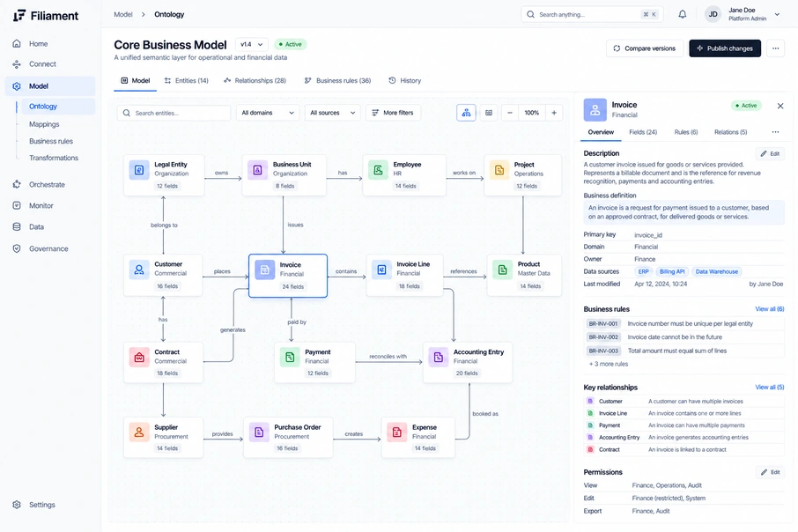
Task: Click the Purchase Order node icon
Action: [x=259, y=432]
